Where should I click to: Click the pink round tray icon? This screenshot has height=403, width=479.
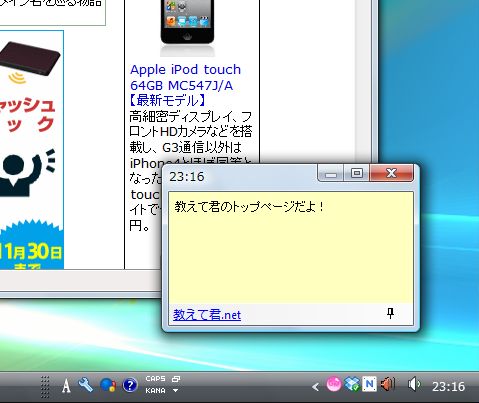[334, 384]
